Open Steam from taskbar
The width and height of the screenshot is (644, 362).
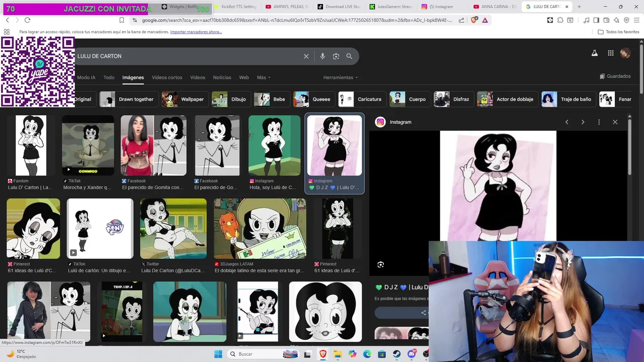click(x=397, y=354)
